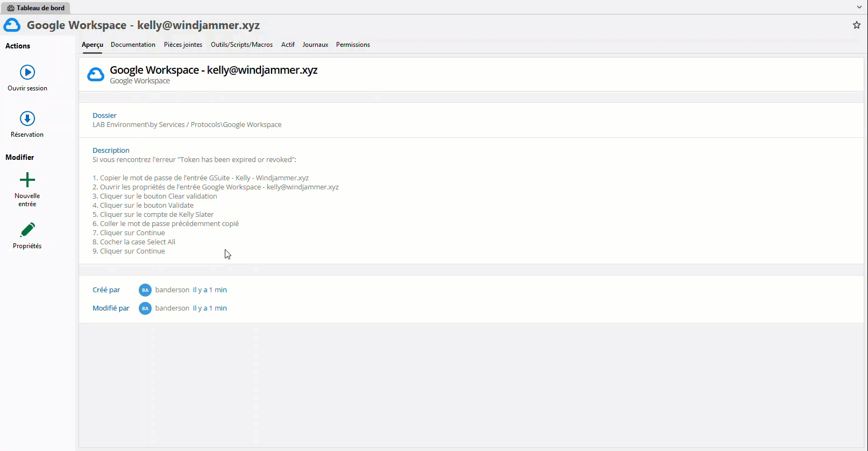Image resolution: width=868 pixels, height=451 pixels.
Task: Open the Permissions tab
Action: 353,45
